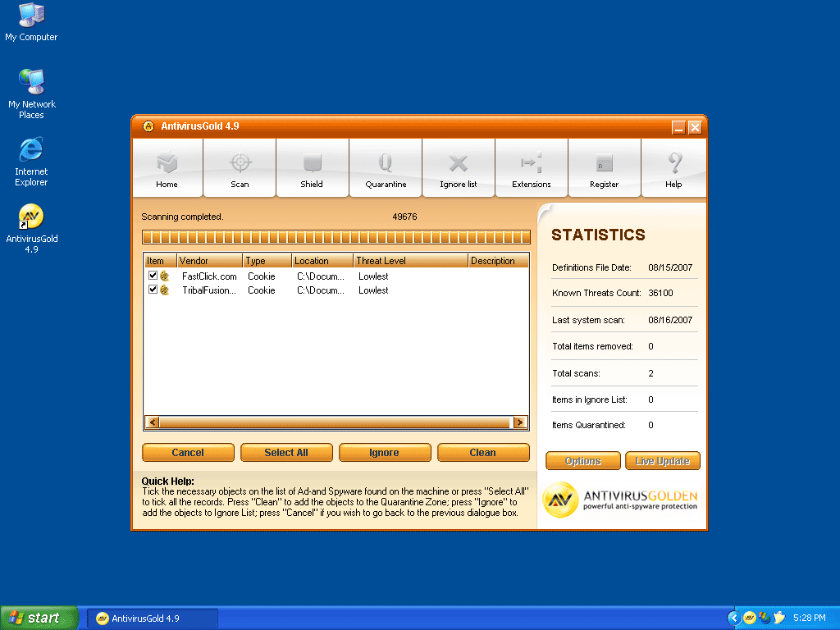This screenshot has width=840, height=630.
Task: Open the Extensions toolbar icon
Action: pyautogui.click(x=532, y=164)
